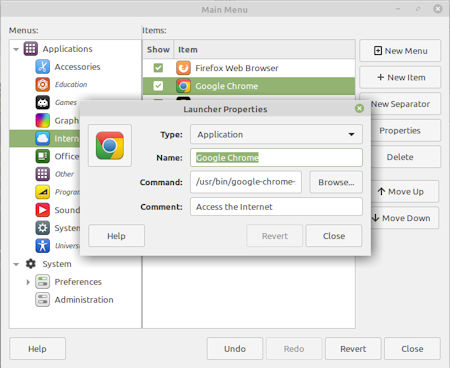Click the Graphics rainbow icon
Screen dimensions: 450x368
43,120
